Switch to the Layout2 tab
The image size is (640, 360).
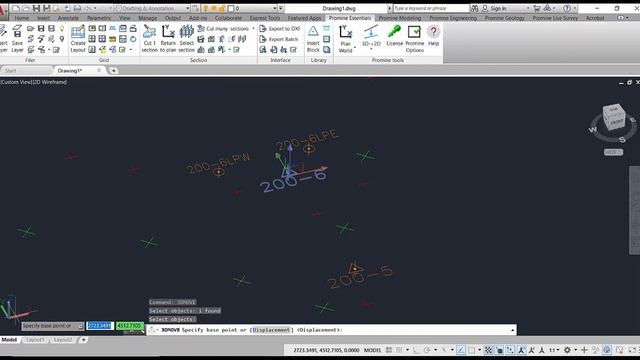coord(63,340)
